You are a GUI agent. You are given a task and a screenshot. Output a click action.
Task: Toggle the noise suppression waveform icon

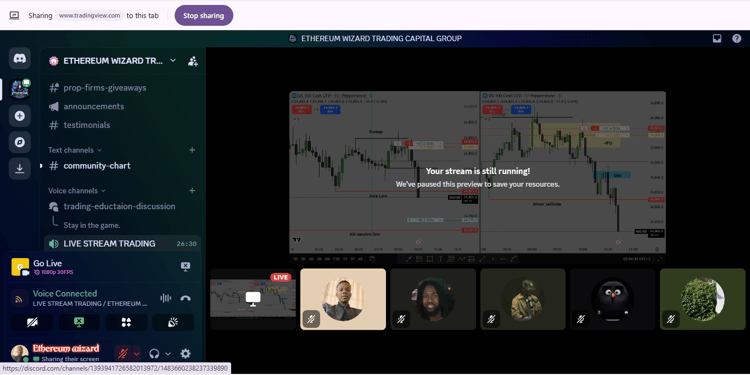tap(165, 298)
